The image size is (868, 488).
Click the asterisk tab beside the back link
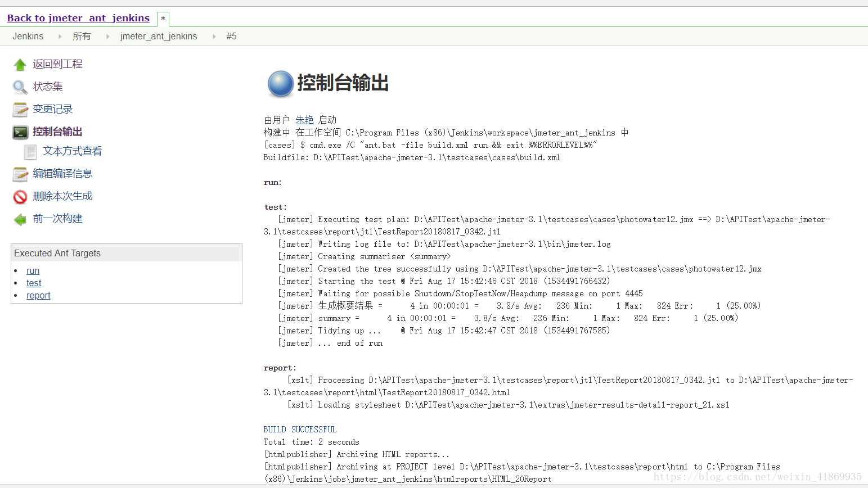(x=163, y=19)
